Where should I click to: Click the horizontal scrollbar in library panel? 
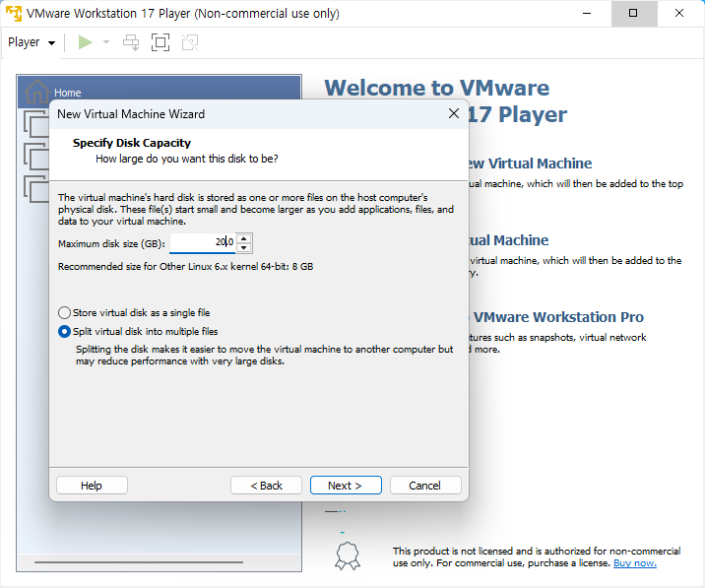[139, 562]
